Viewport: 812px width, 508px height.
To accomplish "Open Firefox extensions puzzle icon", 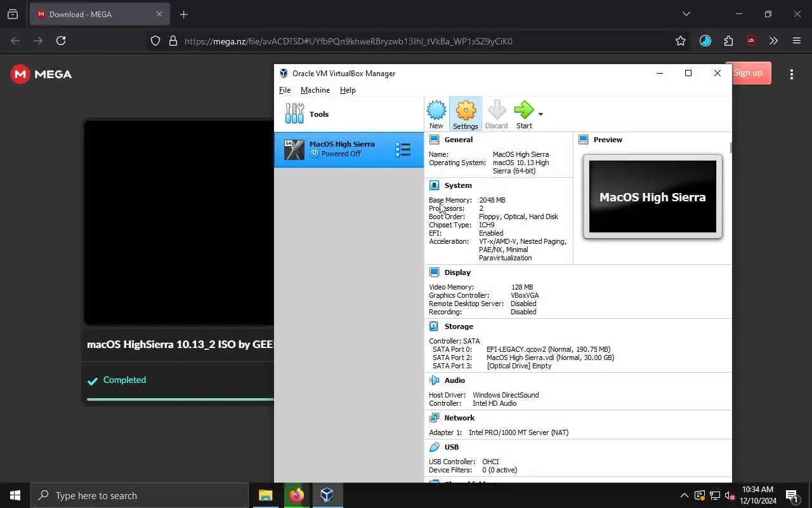I will (x=728, y=41).
